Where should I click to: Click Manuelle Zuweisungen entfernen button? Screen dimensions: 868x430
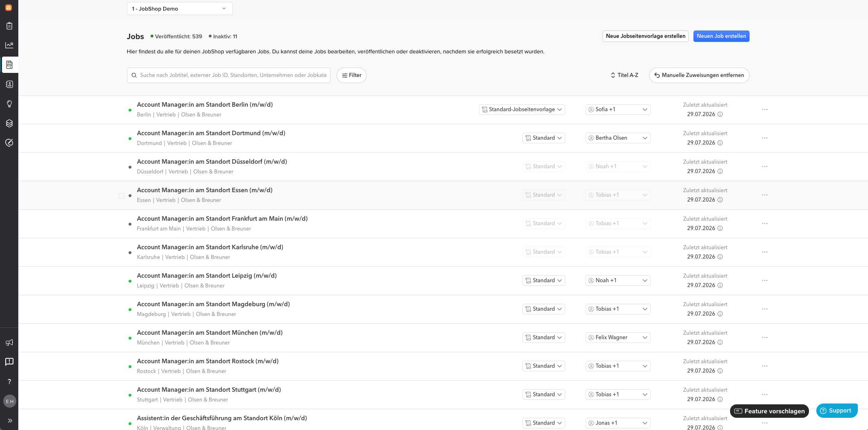click(699, 75)
